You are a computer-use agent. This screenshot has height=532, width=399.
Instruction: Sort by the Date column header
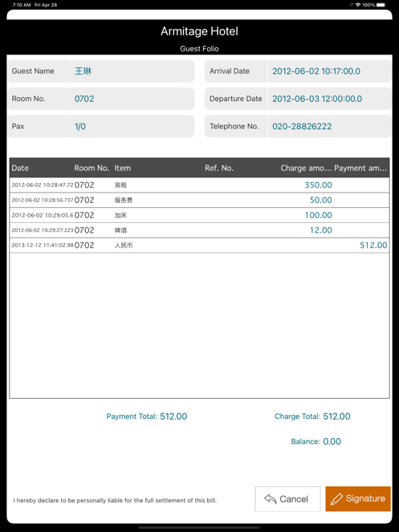[x=20, y=168]
